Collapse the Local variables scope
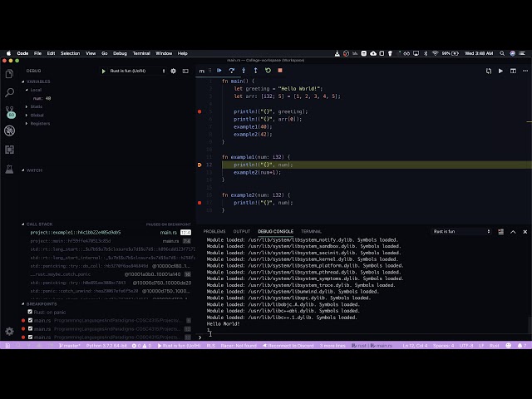Viewport: 532px width, 399px height. coord(27,90)
